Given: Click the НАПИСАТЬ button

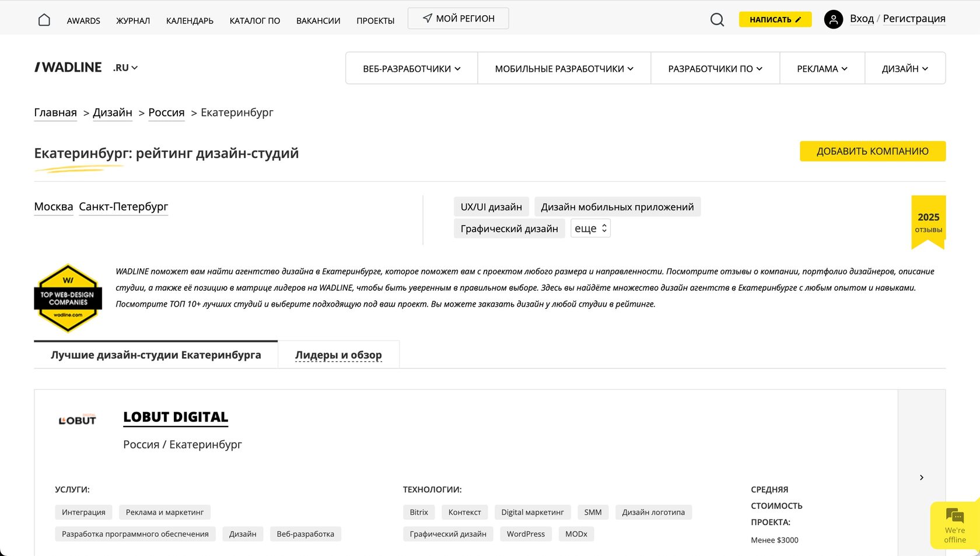Looking at the screenshot, I should click(775, 19).
